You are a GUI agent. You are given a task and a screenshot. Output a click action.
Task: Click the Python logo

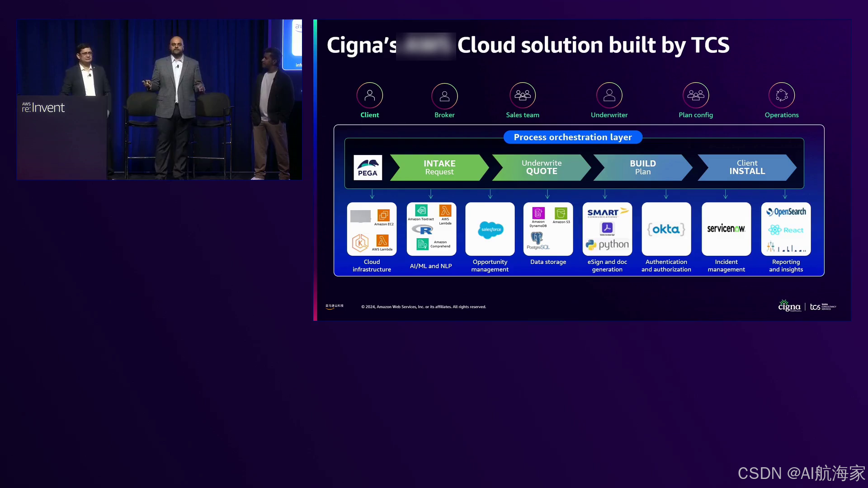607,244
